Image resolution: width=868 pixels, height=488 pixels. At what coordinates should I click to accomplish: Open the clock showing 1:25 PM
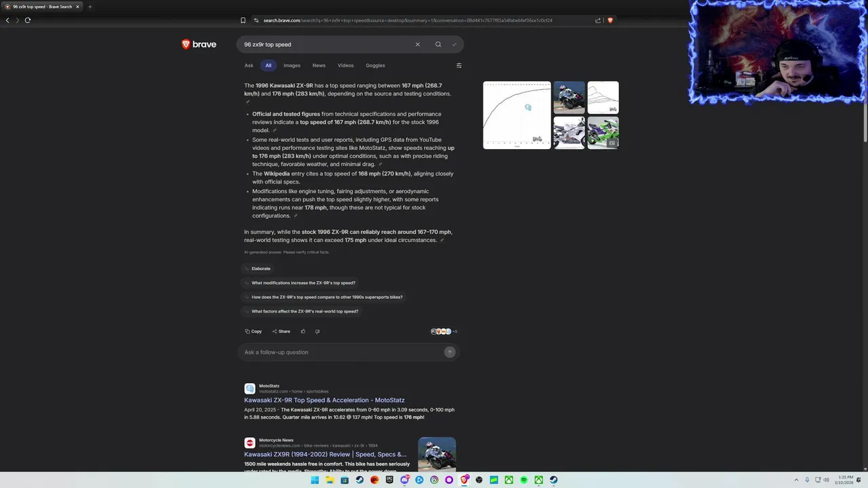tap(846, 480)
